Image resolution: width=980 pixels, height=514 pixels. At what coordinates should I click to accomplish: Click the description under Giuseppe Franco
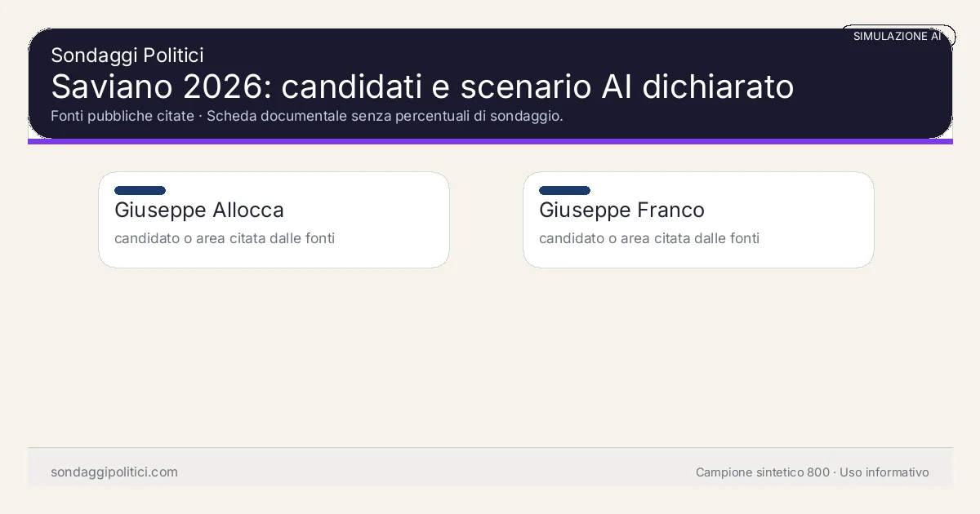tap(649, 238)
